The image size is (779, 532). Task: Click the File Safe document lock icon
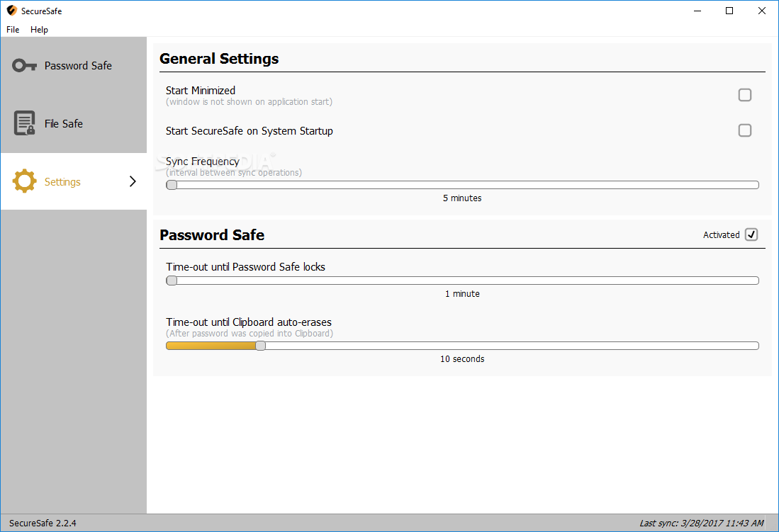pyautogui.click(x=24, y=123)
